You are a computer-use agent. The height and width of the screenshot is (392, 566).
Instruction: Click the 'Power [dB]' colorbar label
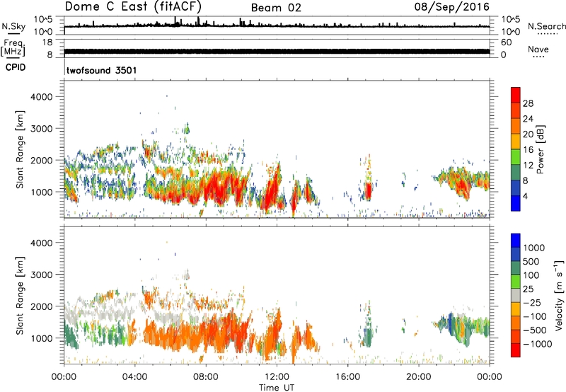(x=540, y=149)
